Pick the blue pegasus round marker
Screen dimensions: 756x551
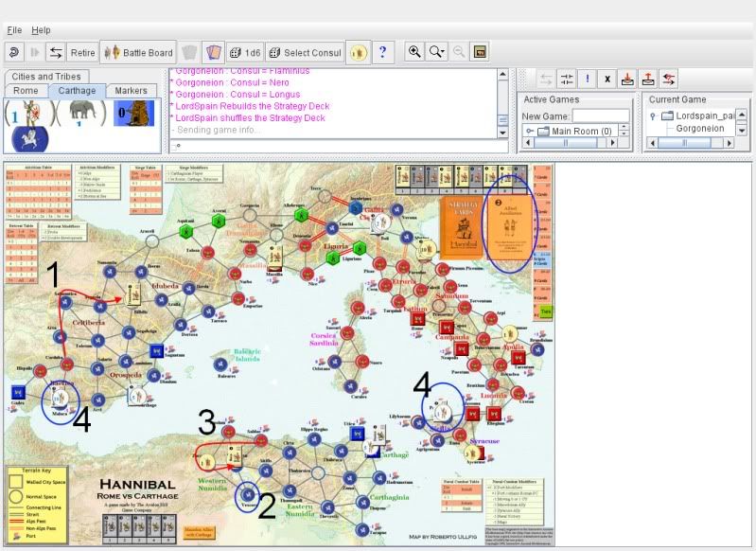30,139
